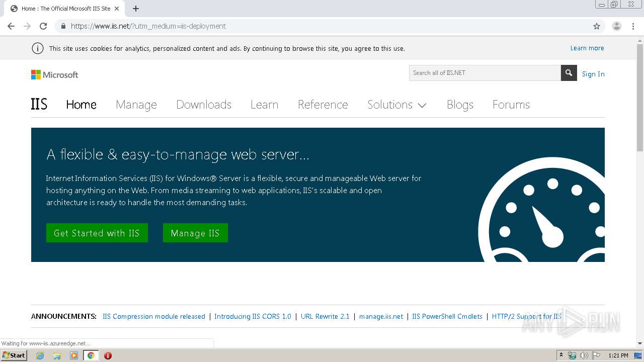Image resolution: width=644 pixels, height=362 pixels.
Task: Open the manage.iis.net link
Action: [x=381, y=316]
